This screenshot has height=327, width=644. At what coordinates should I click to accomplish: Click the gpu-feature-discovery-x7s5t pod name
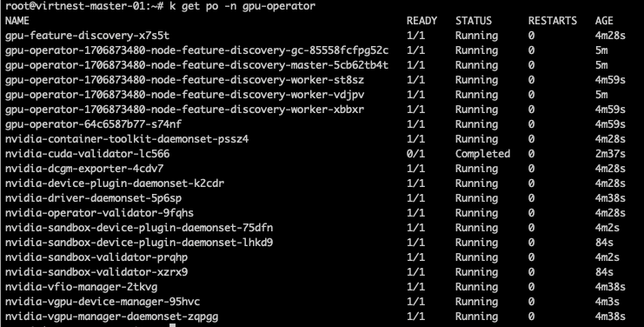click(x=87, y=36)
